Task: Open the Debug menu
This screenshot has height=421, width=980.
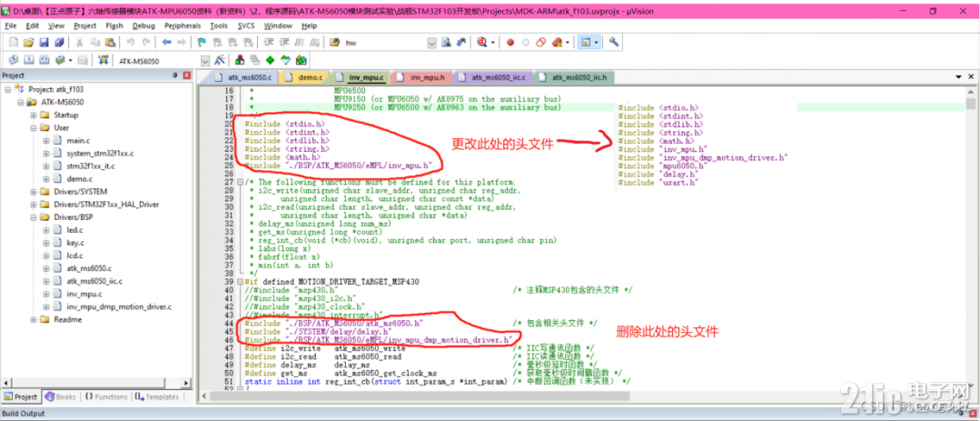Action: click(144, 25)
